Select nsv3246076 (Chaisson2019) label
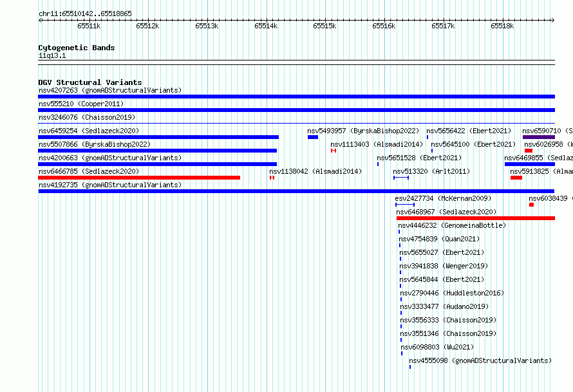 point(87,117)
